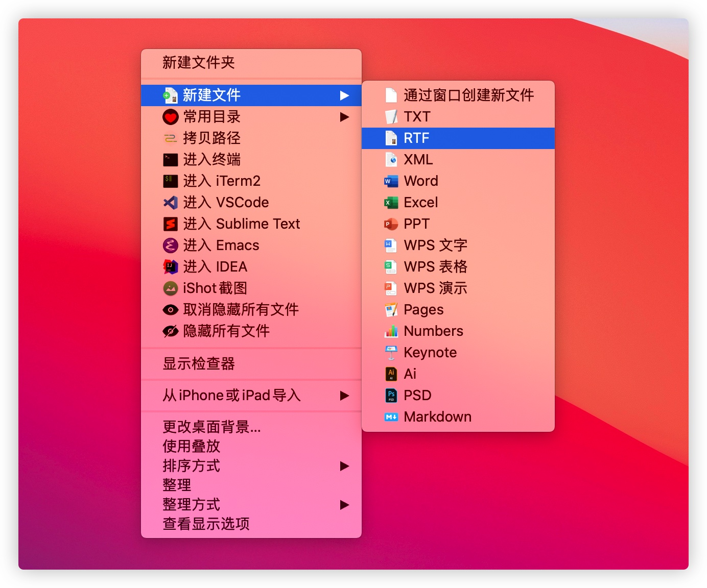Click the 进入终端 label
The height and width of the screenshot is (588, 707).
point(211,160)
